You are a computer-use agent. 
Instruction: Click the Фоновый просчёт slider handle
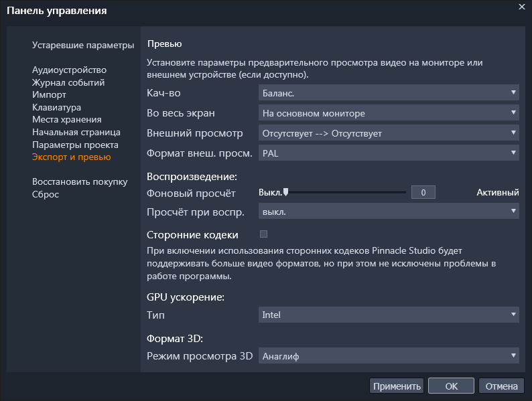[285, 192]
